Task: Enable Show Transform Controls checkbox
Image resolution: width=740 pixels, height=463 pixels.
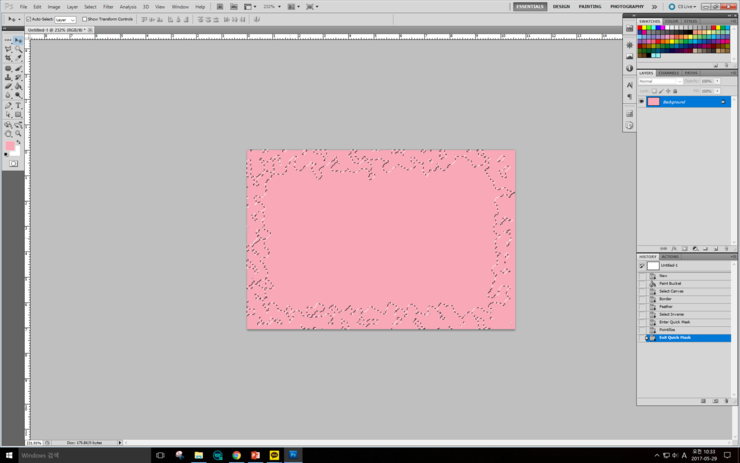Action: 86,19
